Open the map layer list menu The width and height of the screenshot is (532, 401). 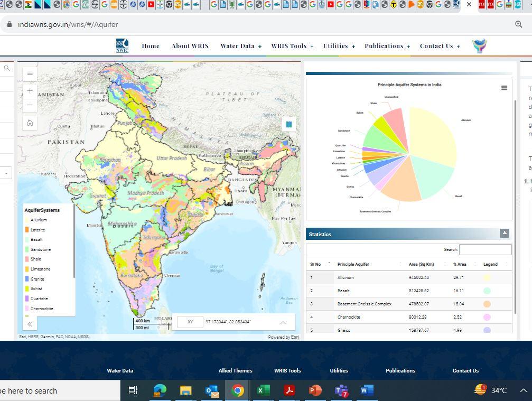(x=30, y=73)
